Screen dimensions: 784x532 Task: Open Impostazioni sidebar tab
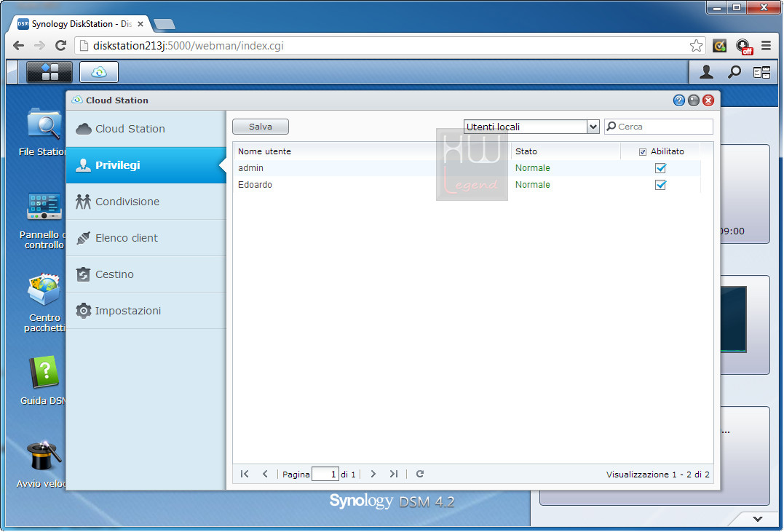146,311
